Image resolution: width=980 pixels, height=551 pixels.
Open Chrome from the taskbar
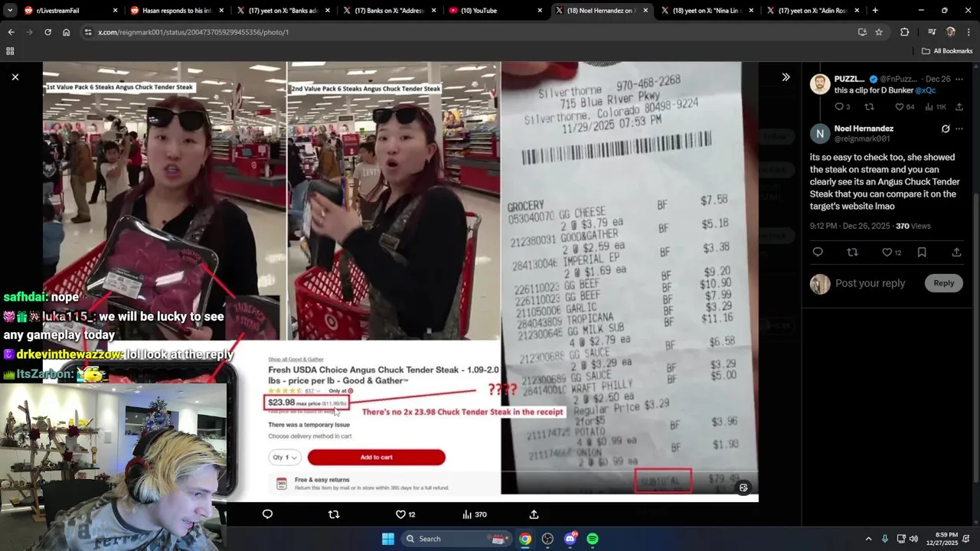click(524, 539)
